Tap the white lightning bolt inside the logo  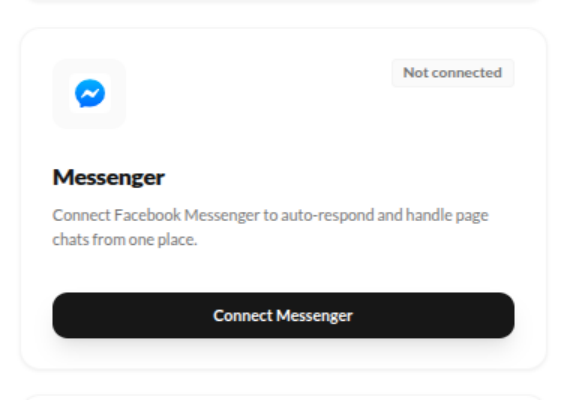(x=90, y=94)
